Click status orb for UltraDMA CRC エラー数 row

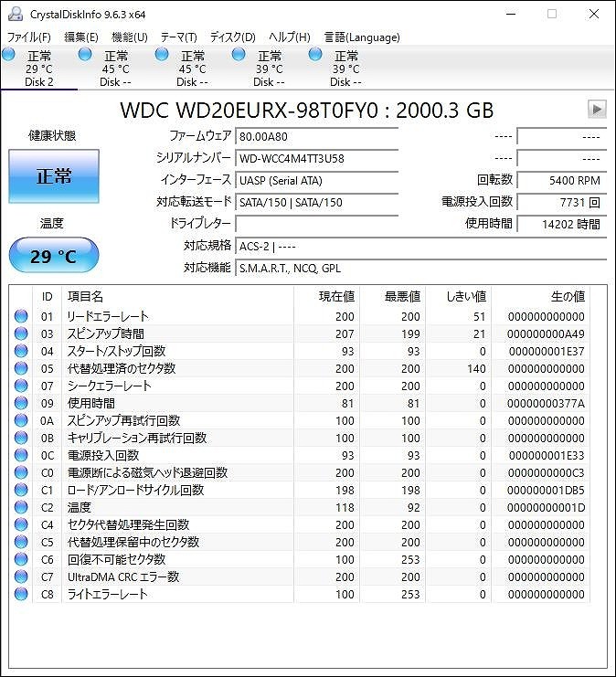[x=21, y=577]
